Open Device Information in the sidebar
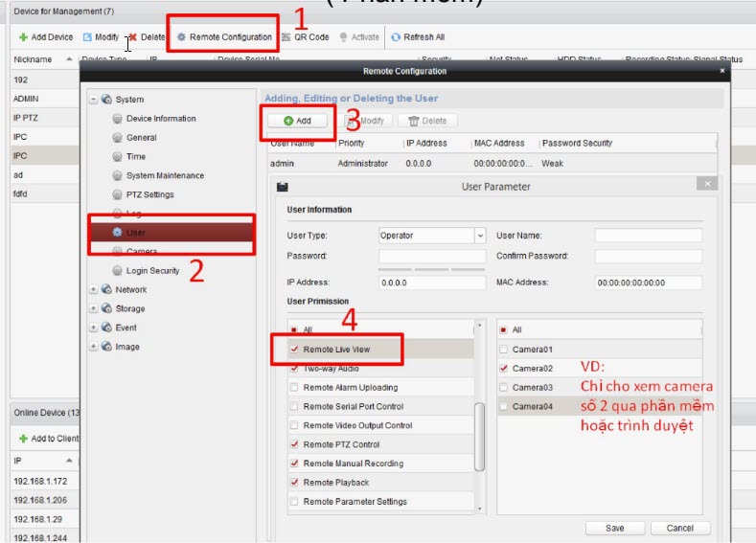This screenshot has width=756, height=543. tap(160, 119)
